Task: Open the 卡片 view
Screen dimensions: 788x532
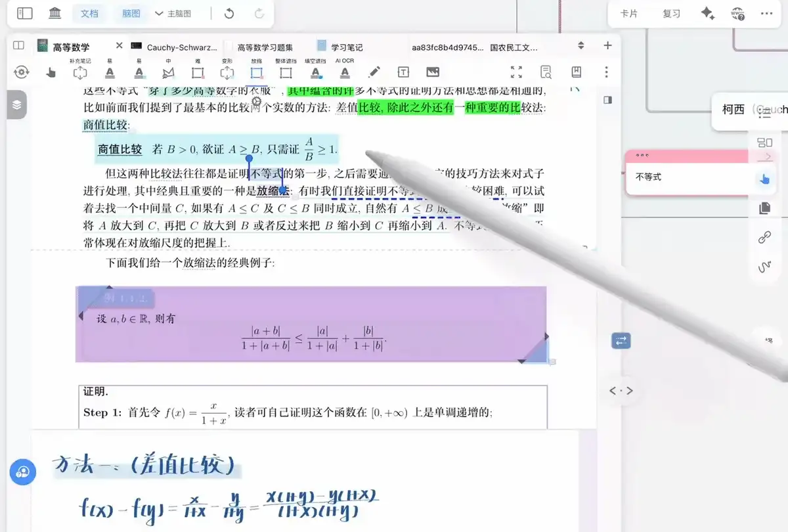Action: 629,13
